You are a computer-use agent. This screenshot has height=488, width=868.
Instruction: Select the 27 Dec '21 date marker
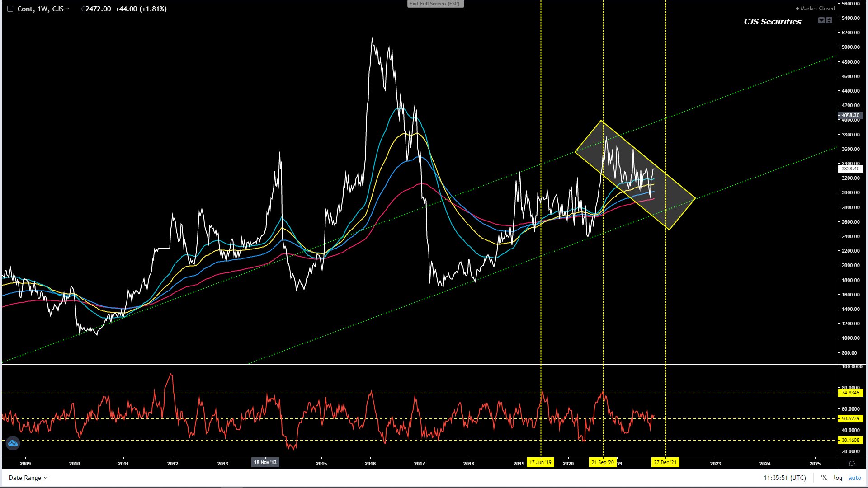click(x=665, y=462)
